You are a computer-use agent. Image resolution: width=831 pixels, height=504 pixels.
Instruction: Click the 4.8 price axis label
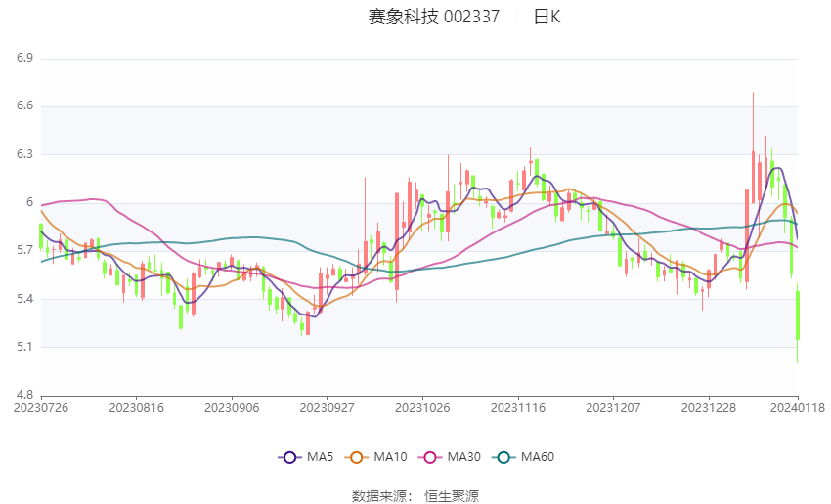(x=24, y=395)
